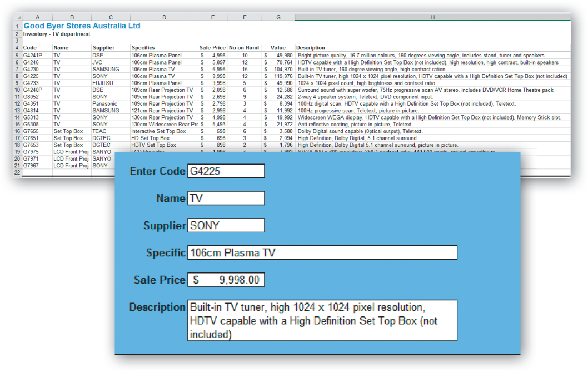The image size is (588, 372).
Task: Select the column H header
Action: click(x=433, y=17)
